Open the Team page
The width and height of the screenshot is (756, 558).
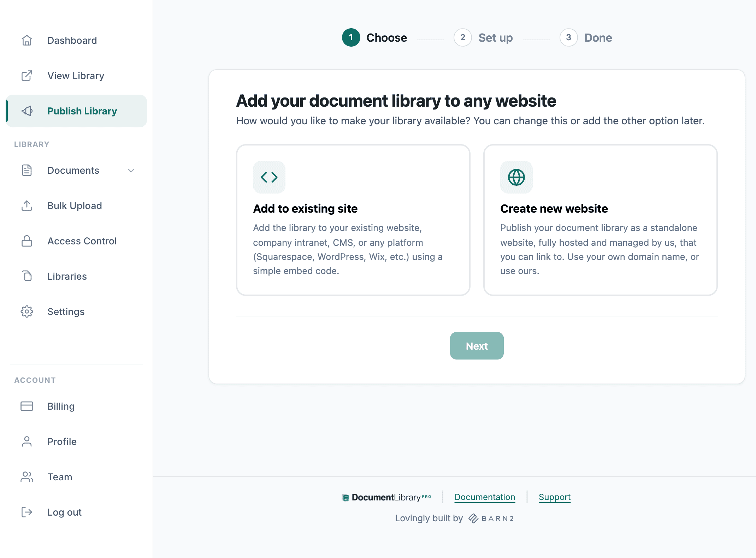(76, 477)
